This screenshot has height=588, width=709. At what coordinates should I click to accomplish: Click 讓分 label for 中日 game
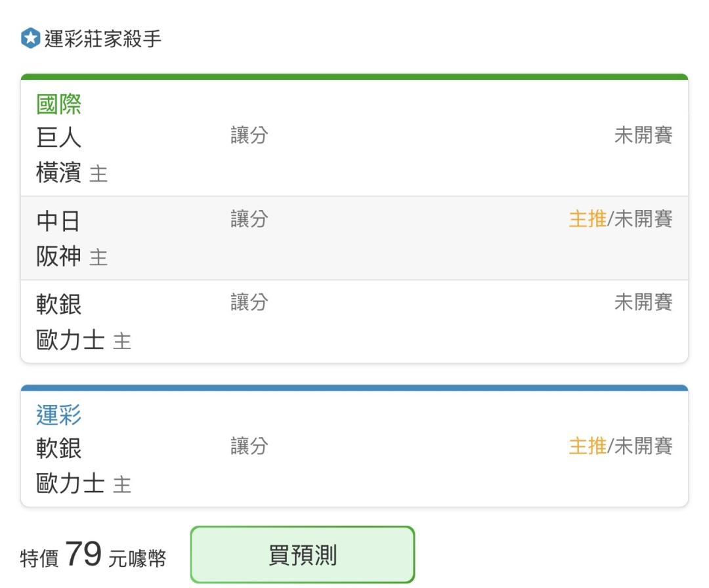point(249,219)
